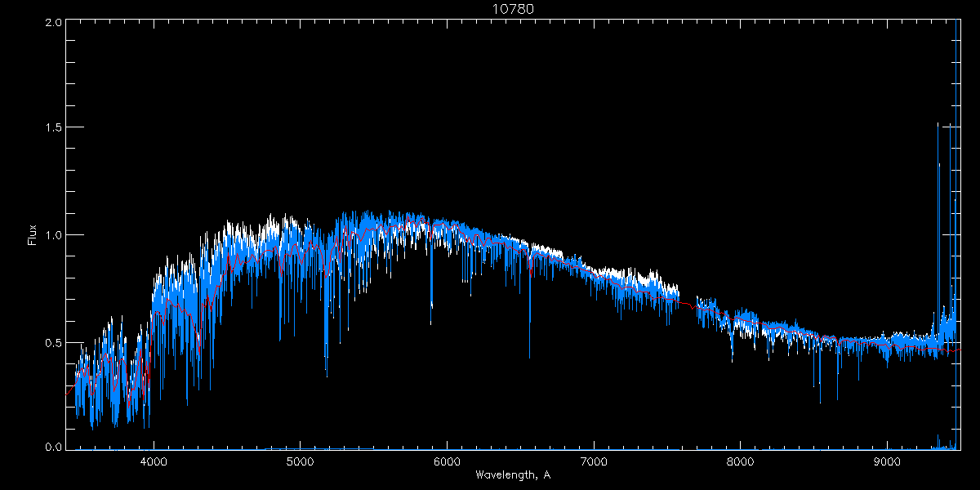Select the 5000 wavelength tick label
Screen dimensions: 980x490
[301, 461]
